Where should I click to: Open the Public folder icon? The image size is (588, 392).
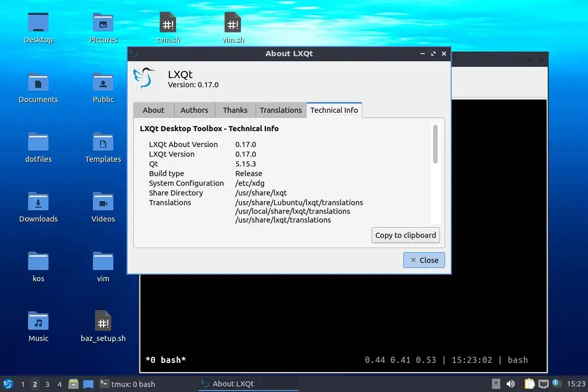(103, 88)
